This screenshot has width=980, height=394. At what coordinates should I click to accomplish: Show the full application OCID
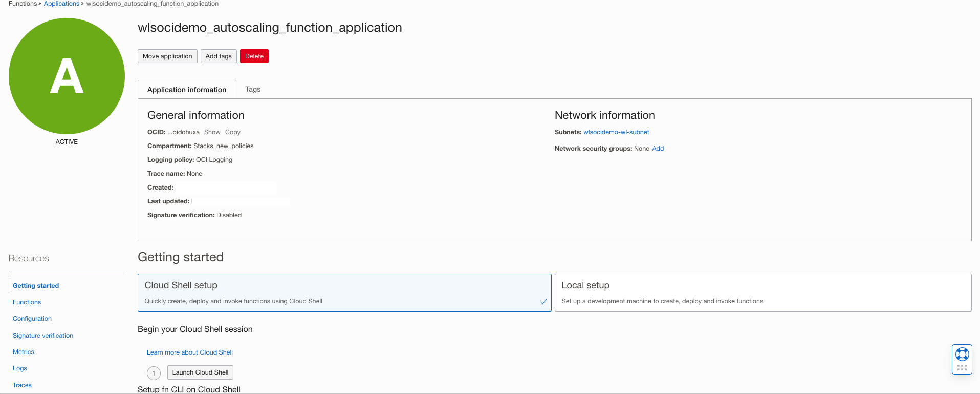click(212, 132)
